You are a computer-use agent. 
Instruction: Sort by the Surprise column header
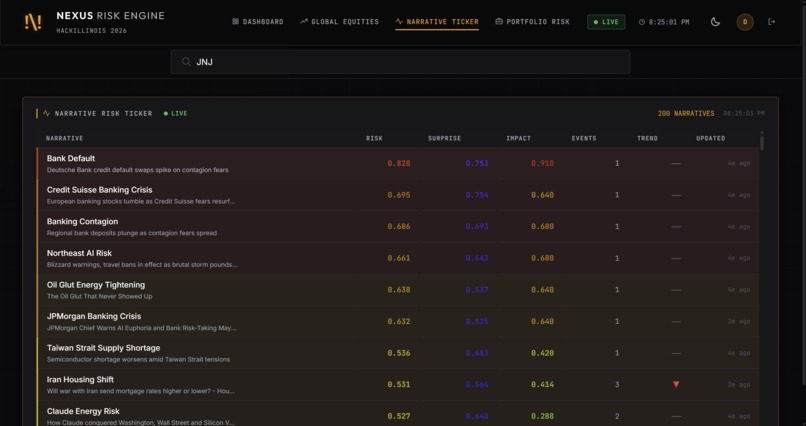(x=445, y=138)
